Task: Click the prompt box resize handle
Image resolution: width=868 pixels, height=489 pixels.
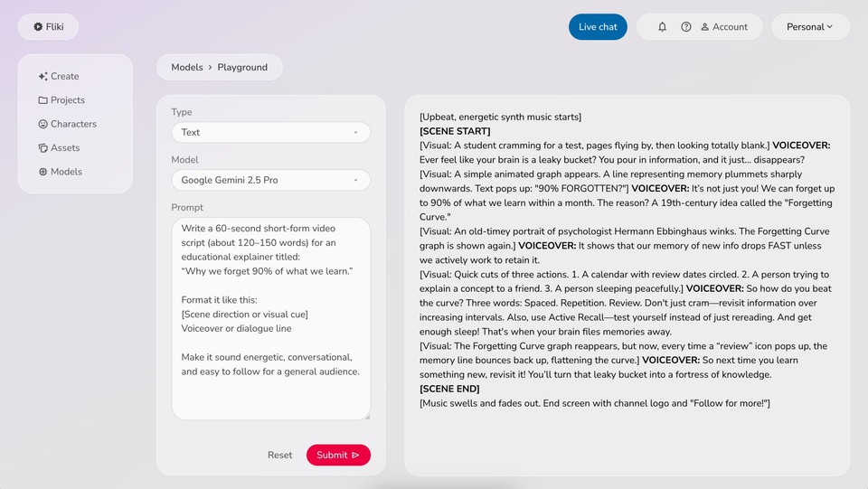Action: (366, 416)
